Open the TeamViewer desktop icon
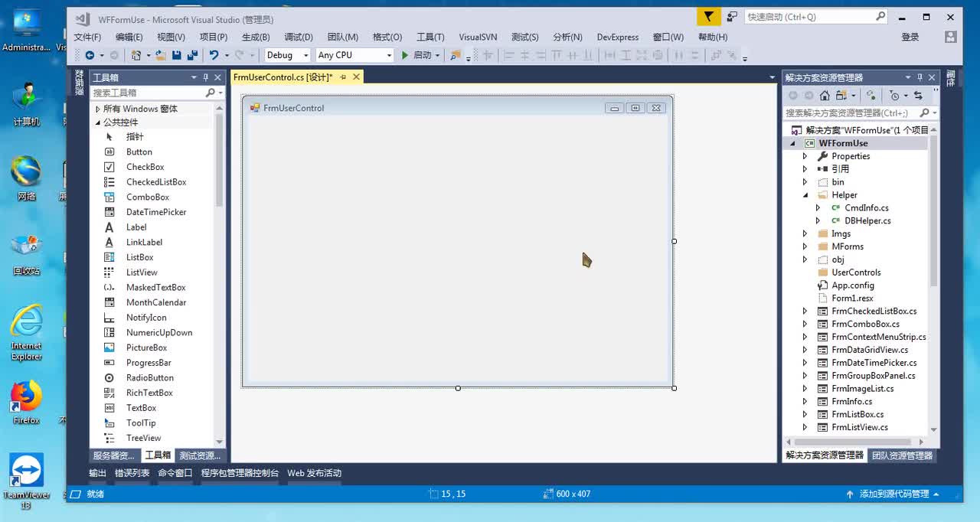 coord(26,481)
